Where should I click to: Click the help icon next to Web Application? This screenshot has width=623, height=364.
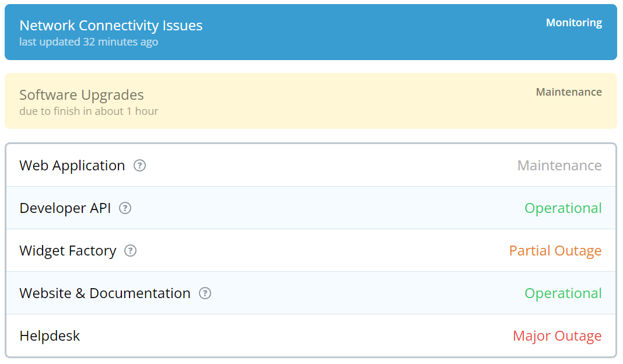pyautogui.click(x=139, y=166)
